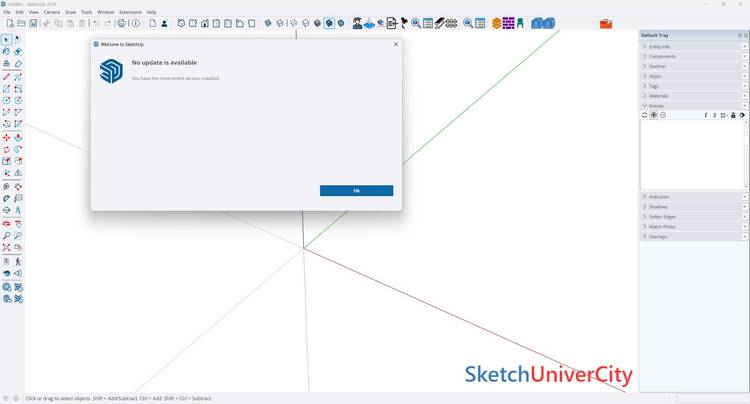This screenshot has width=750, height=404.
Task: Click the Ok button in dialog
Action: [x=356, y=190]
